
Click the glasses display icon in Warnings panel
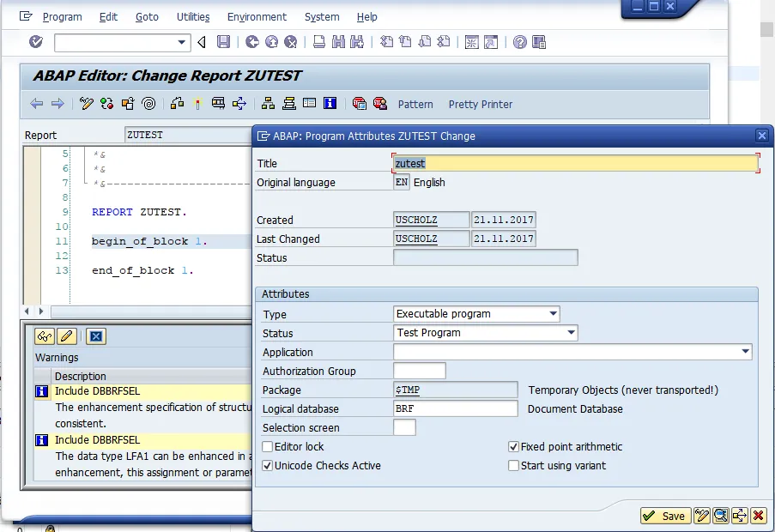(x=45, y=336)
